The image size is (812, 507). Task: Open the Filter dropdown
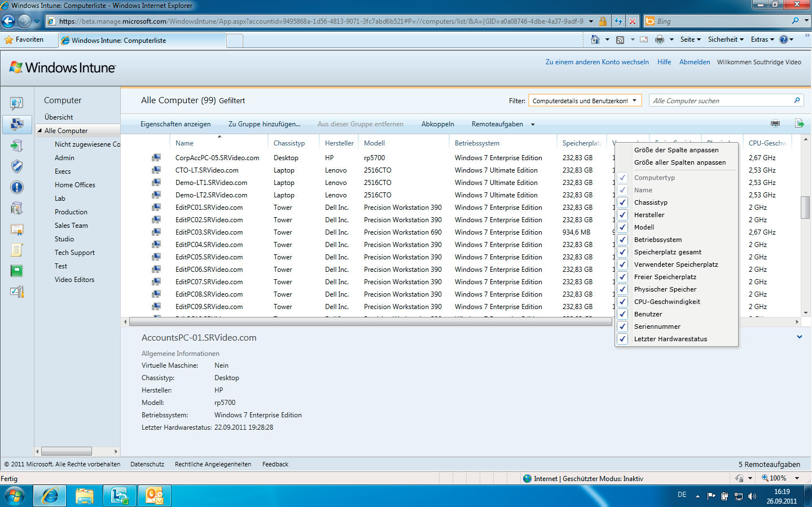585,101
